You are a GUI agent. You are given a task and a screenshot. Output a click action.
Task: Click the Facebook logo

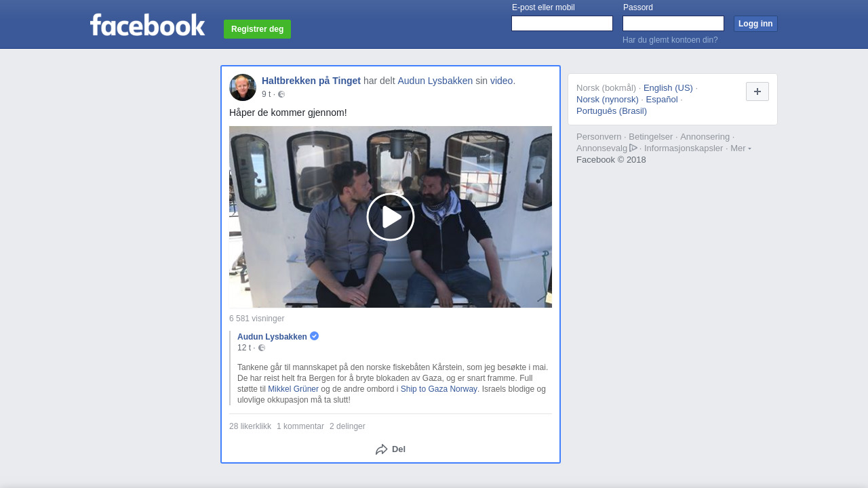(147, 24)
